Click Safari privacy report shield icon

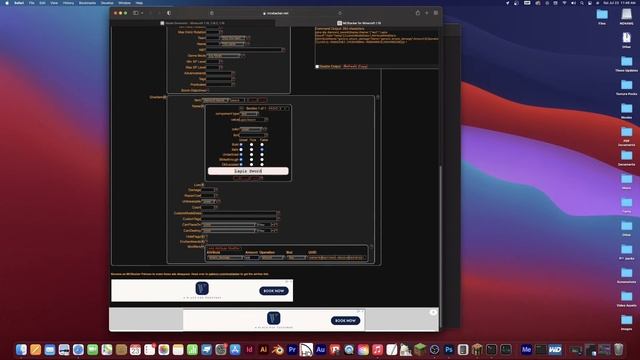[169, 13]
